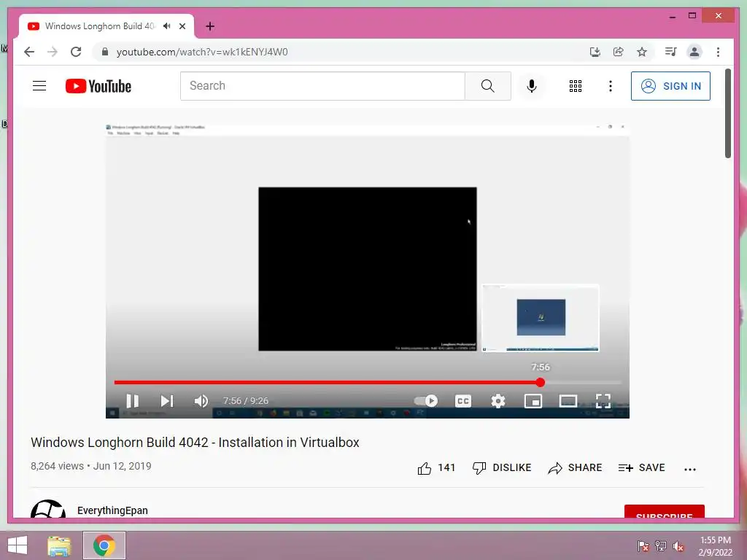Open the Windows Start menu
This screenshot has height=560, width=747.
pyautogui.click(x=18, y=545)
